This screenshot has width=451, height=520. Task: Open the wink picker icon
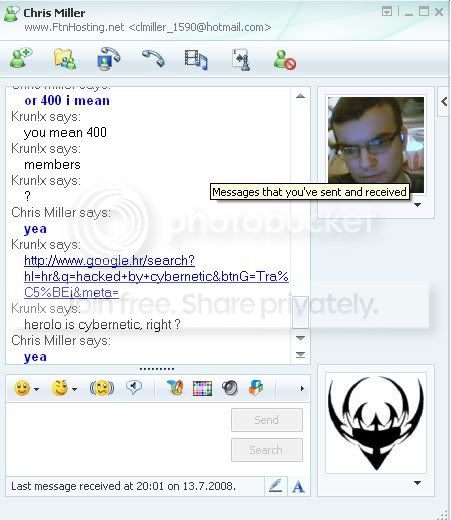60,388
